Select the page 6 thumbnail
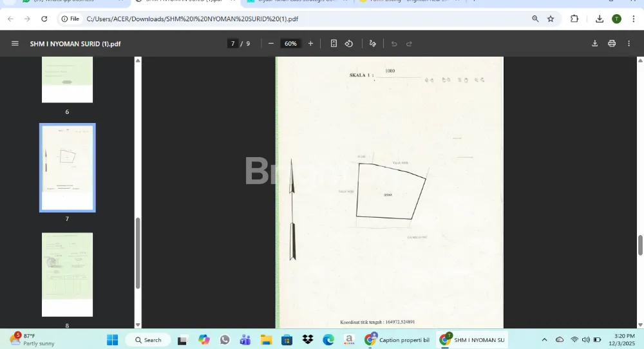The image size is (644, 349). [67, 79]
